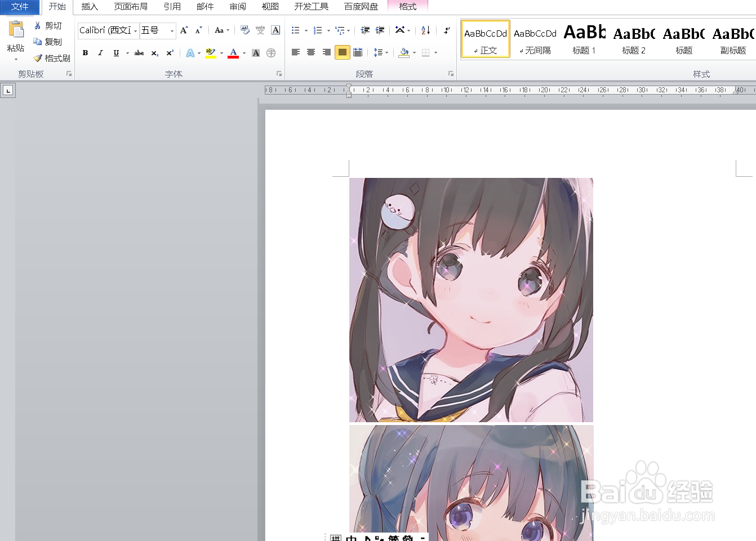This screenshot has height=541, width=756.
Task: Decrease paragraph indent
Action: (x=365, y=30)
